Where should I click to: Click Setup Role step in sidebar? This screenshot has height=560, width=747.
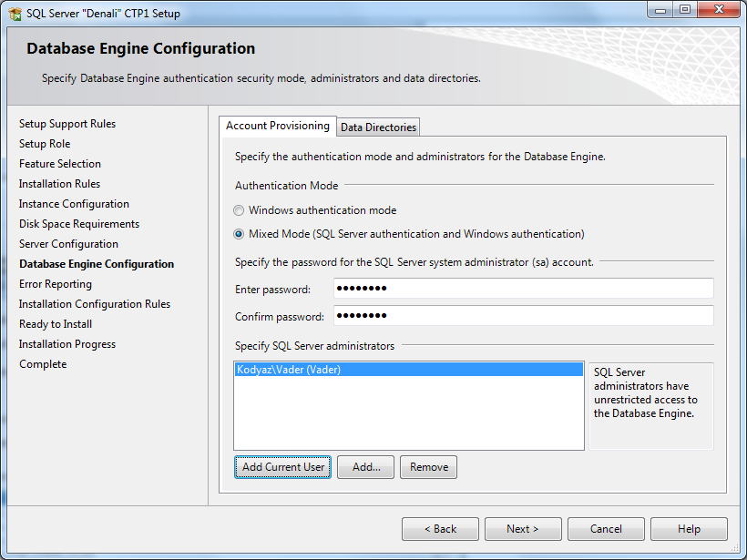45,144
